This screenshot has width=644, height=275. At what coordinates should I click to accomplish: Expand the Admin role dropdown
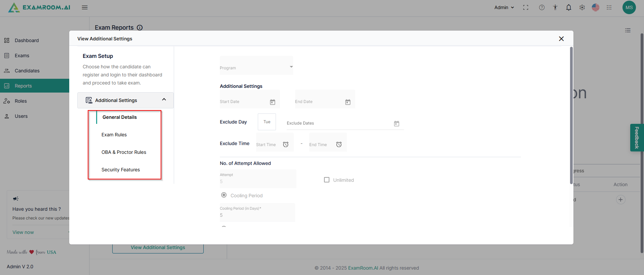pyautogui.click(x=504, y=7)
